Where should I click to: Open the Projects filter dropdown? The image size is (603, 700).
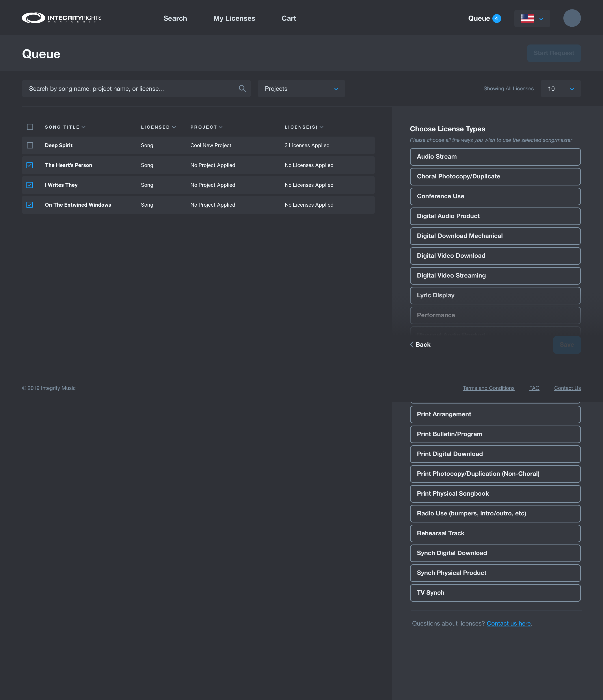pos(301,89)
